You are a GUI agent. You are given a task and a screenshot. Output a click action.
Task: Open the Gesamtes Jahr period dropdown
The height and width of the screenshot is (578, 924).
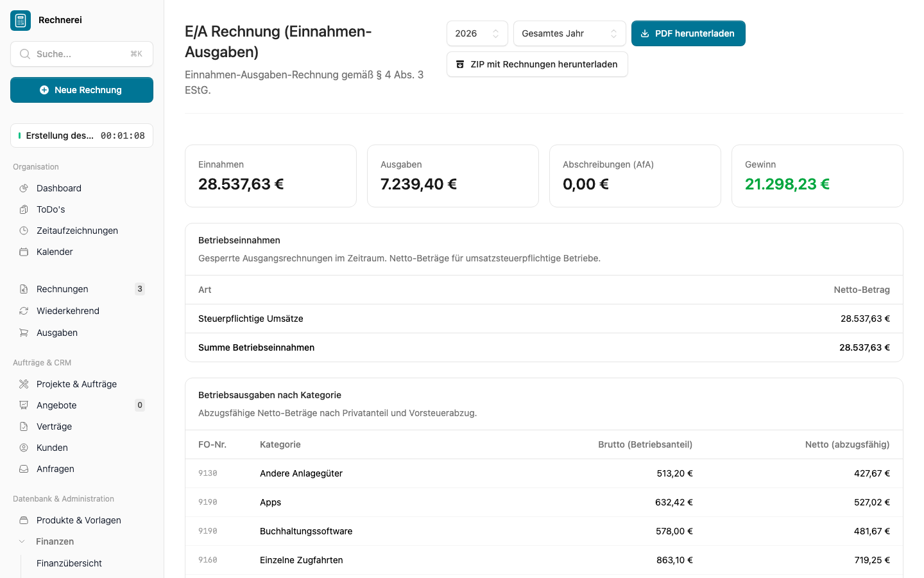(x=569, y=33)
